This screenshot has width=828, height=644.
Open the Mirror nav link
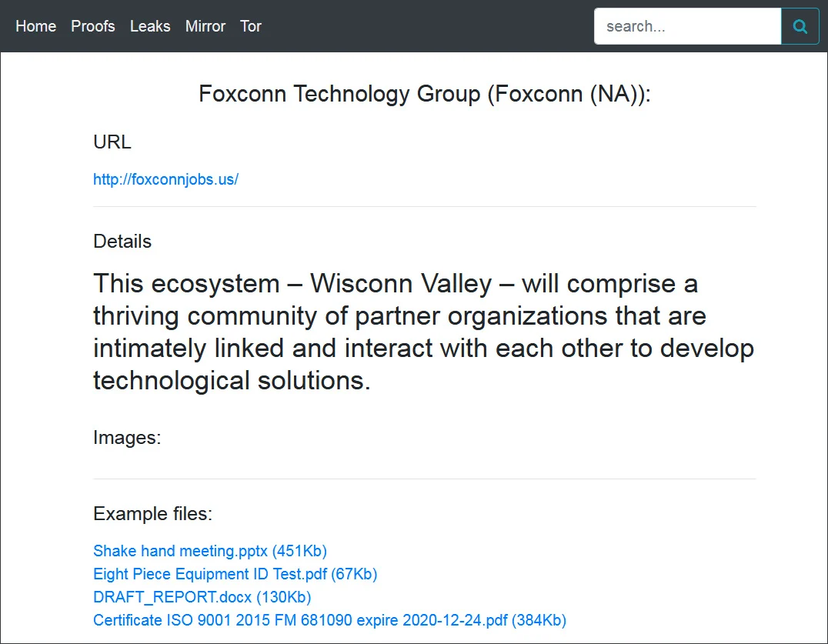tap(205, 26)
